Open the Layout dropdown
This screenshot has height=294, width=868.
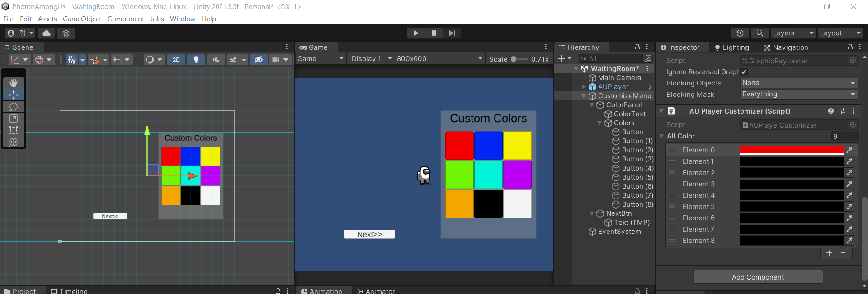840,33
